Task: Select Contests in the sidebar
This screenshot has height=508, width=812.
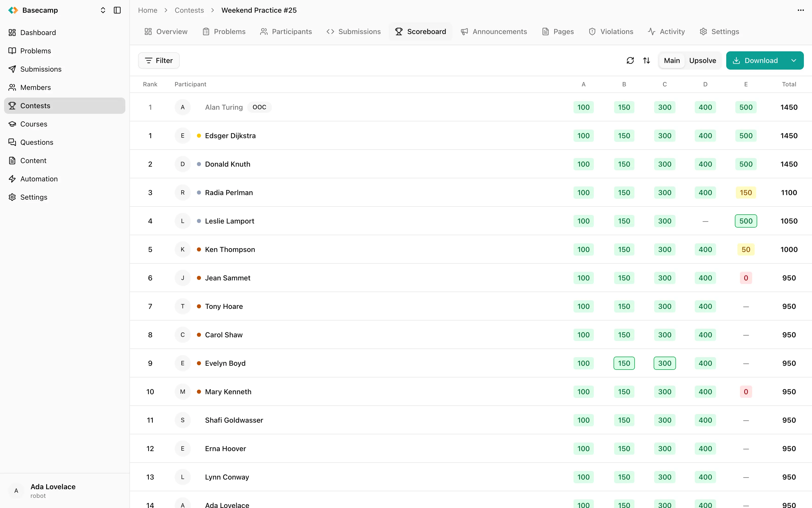Action: pyautogui.click(x=65, y=106)
